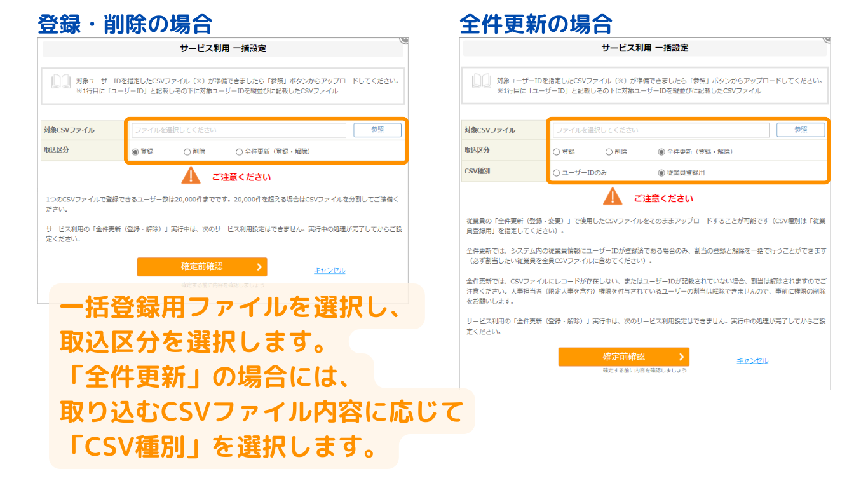Close the 登録・削除の場合 dialog with the corner icon

tap(405, 39)
